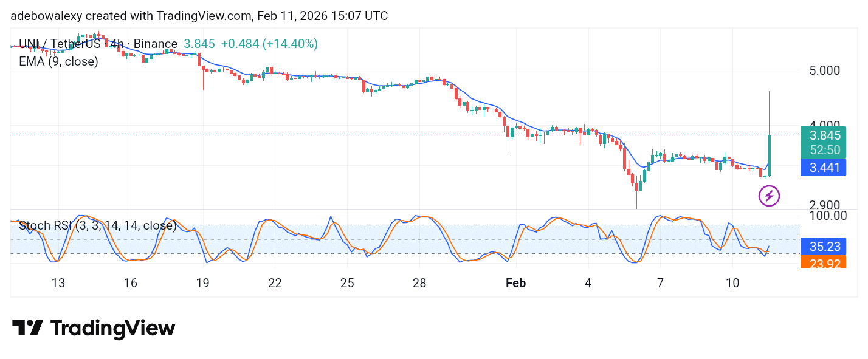Screen dimensions: 868x359
Task: Click the purple lightning bolt icon on the chart
Action: coord(770,196)
